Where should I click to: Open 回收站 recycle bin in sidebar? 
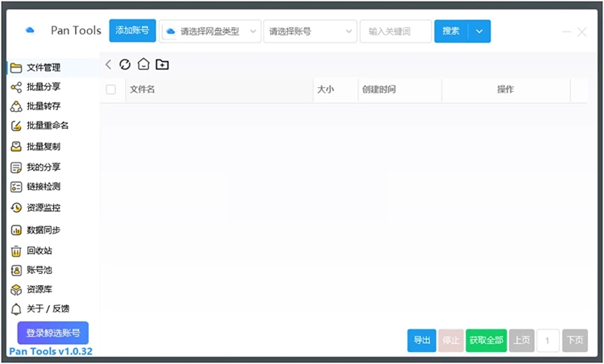[x=39, y=250]
